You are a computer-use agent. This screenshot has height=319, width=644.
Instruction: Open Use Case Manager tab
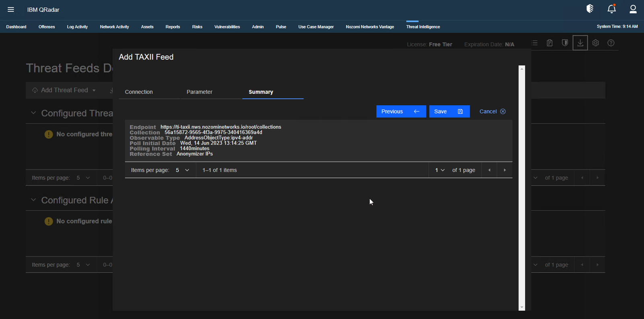coord(316,27)
